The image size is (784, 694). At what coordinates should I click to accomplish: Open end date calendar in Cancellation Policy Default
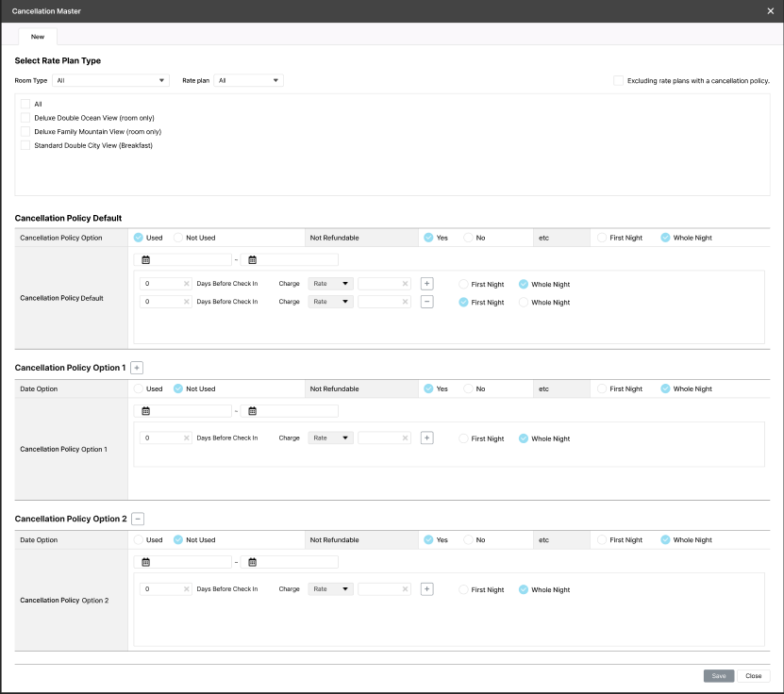point(252,260)
